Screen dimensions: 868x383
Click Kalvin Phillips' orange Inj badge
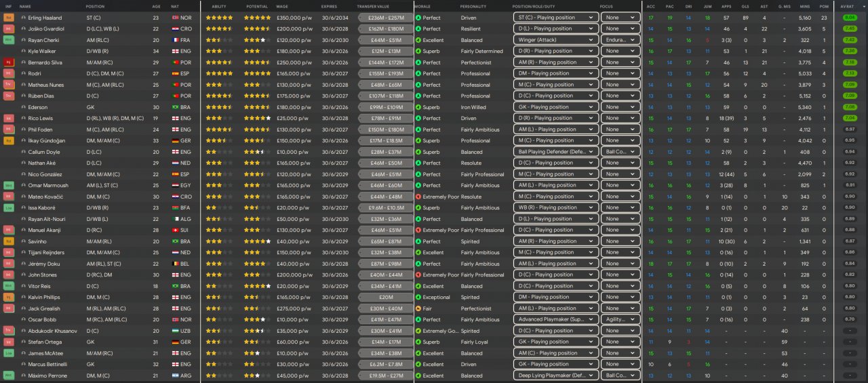coord(9,298)
